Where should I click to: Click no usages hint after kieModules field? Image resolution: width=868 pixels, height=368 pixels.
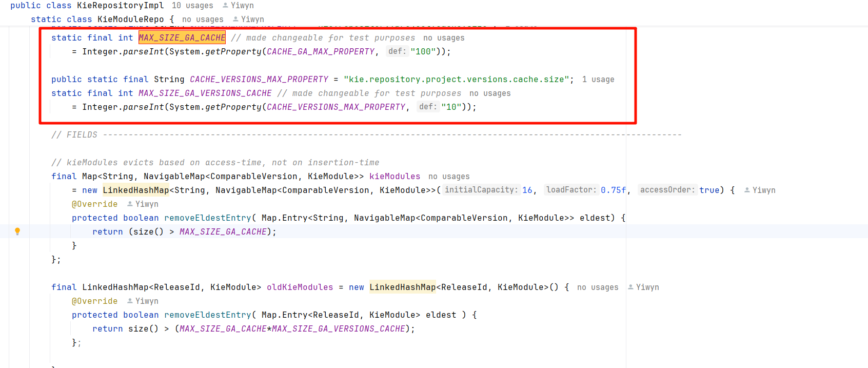449,177
